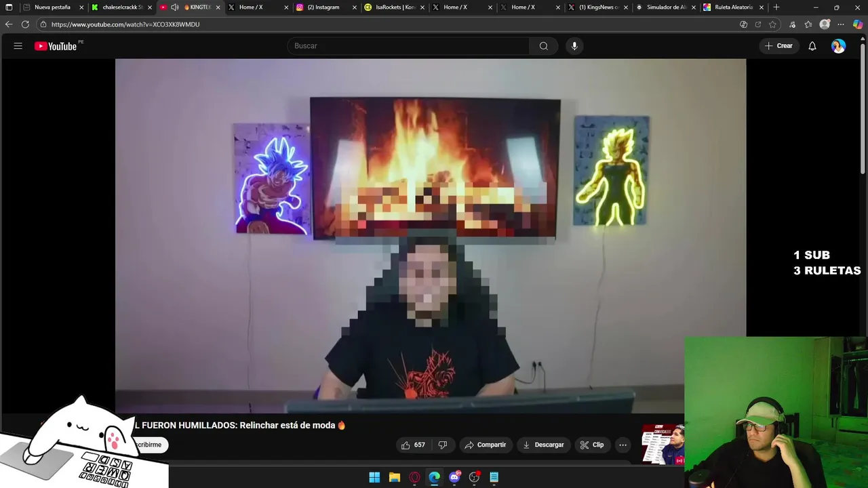Click the Crear button
The height and width of the screenshot is (488, 868).
coord(778,46)
